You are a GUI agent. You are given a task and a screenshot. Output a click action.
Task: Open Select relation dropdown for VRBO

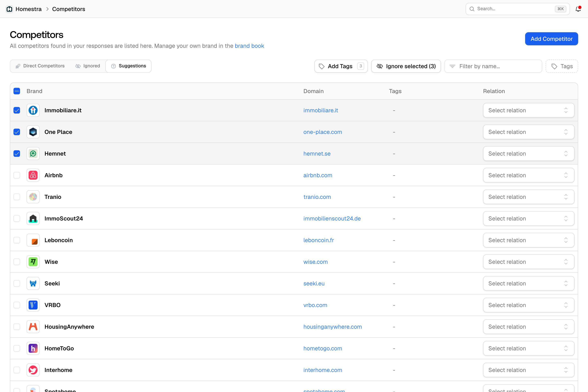(x=529, y=305)
